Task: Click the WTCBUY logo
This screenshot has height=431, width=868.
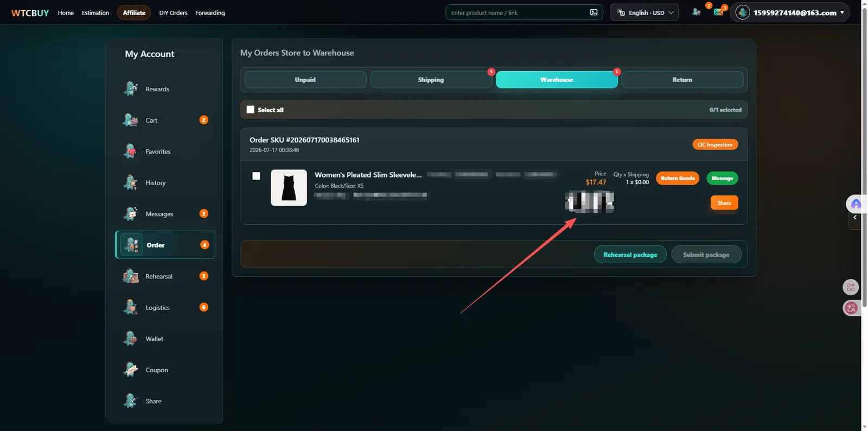Action: pos(30,13)
